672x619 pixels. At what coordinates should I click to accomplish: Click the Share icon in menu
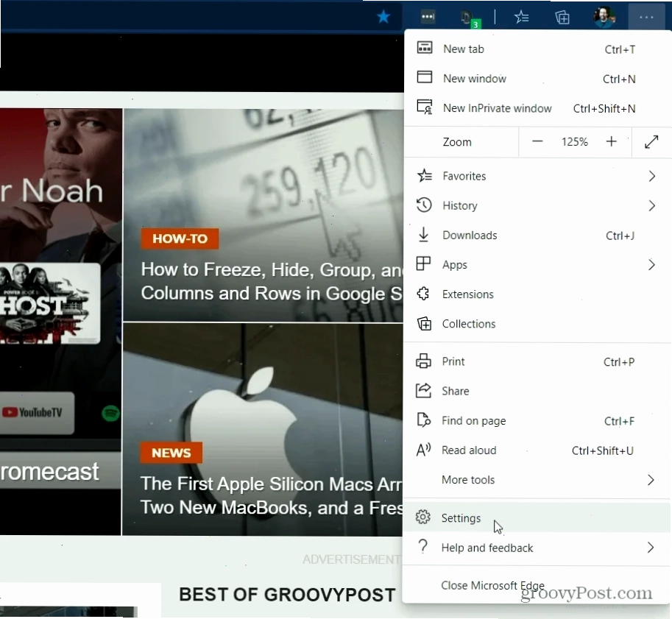423,391
